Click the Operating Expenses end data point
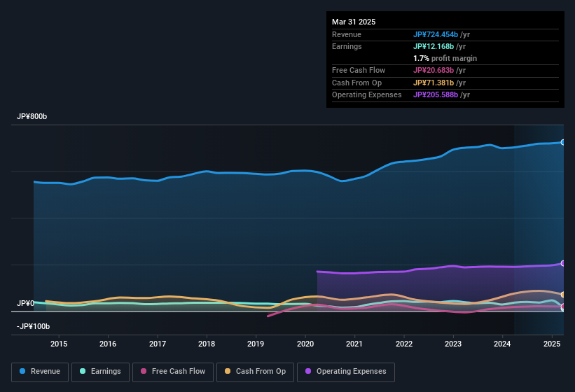The image size is (575, 392). tap(563, 263)
